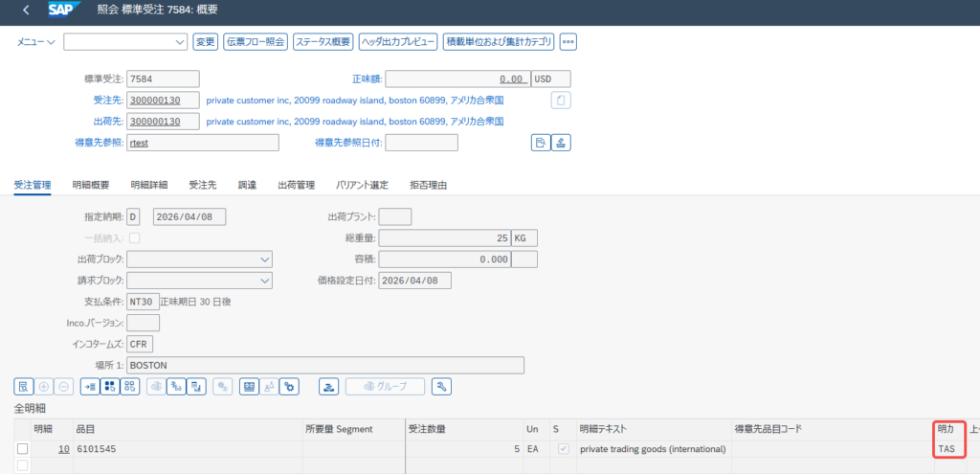Open the item number 10 link
Viewport: 980px width, 474px height.
pos(63,449)
